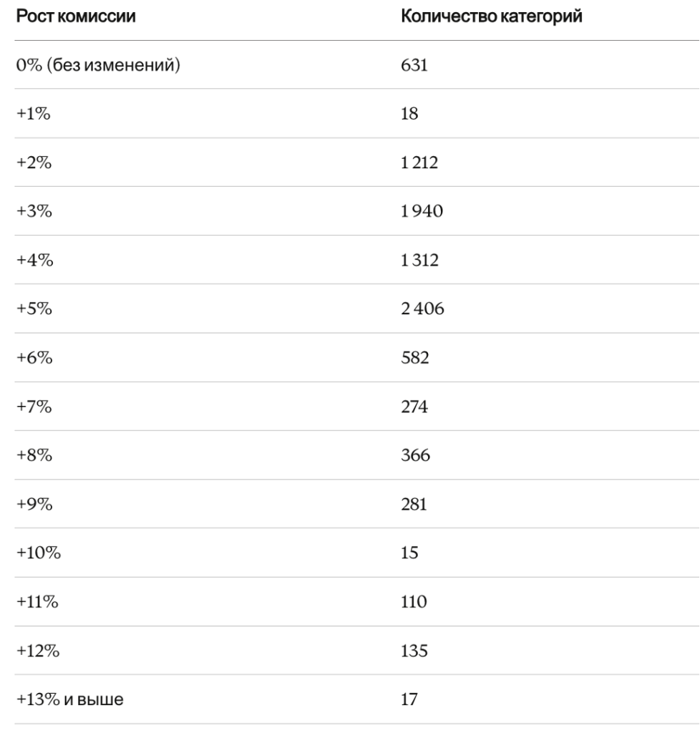Click the value 2 406 in the table
This screenshot has width=700, height=733.
422,309
